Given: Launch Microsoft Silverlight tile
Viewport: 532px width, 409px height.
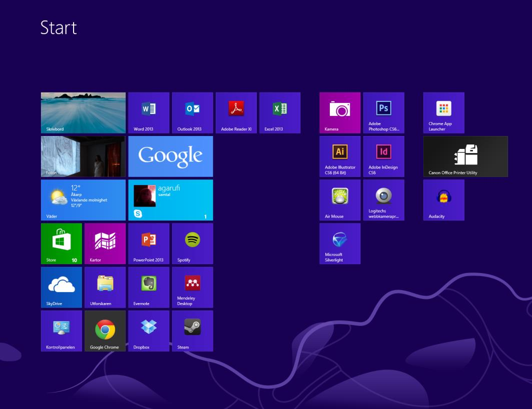Looking at the screenshot, I should pos(340,243).
